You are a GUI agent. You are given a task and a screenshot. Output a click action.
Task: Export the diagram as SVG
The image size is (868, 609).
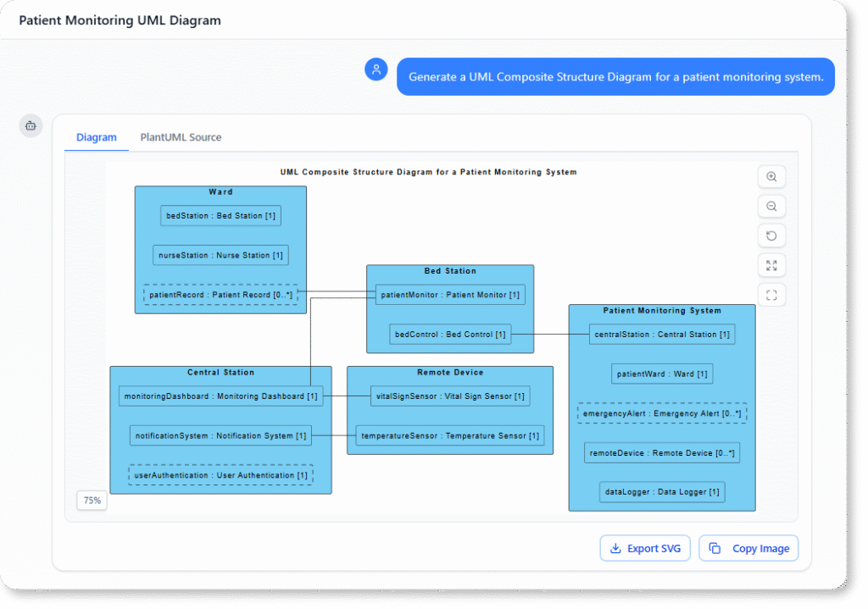pyautogui.click(x=645, y=548)
